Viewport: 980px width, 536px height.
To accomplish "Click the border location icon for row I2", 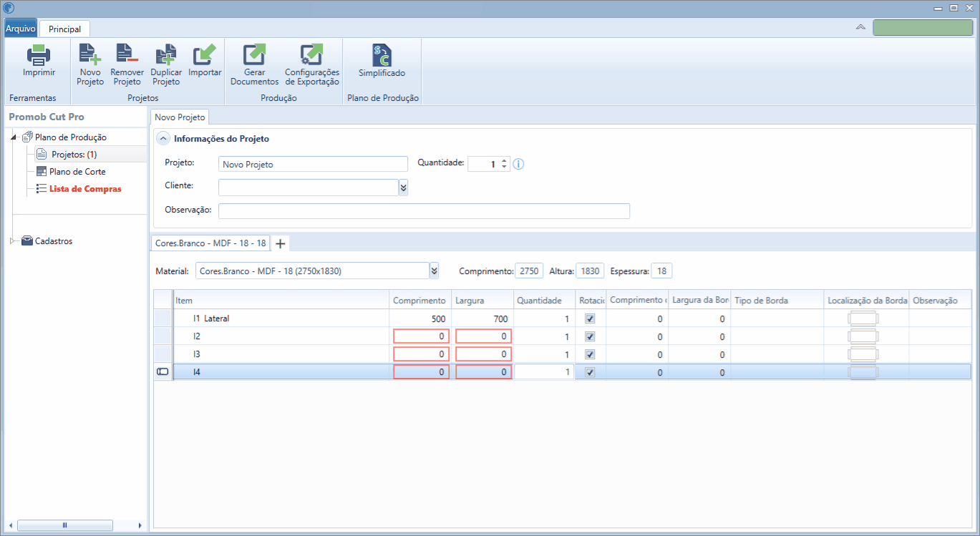I will (x=863, y=336).
